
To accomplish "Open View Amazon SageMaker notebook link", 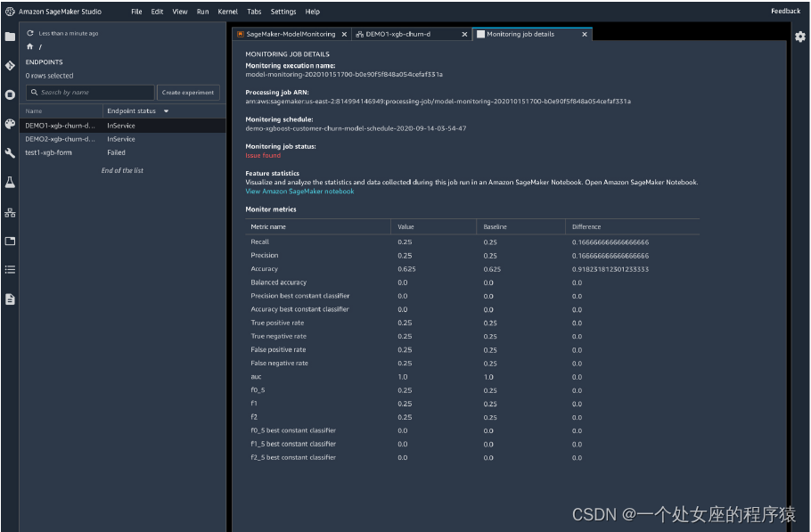I will [299, 192].
